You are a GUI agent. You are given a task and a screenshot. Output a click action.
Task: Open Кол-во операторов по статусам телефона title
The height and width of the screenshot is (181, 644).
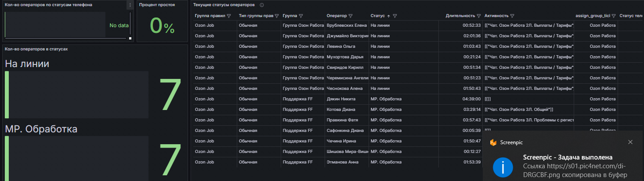48,5
